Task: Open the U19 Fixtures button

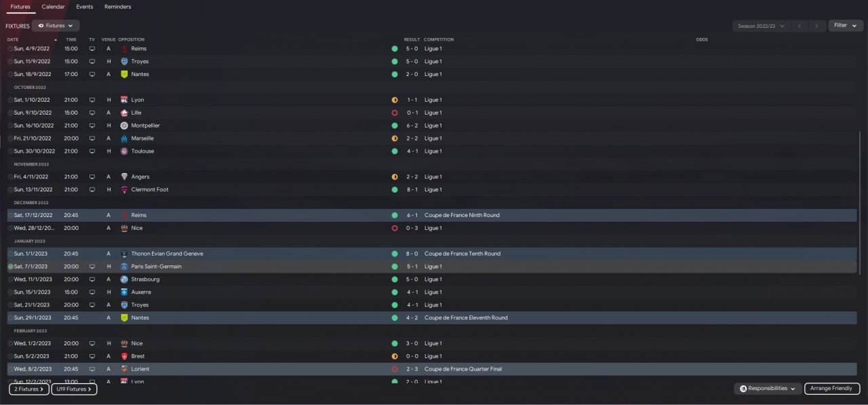Action: [74, 389]
